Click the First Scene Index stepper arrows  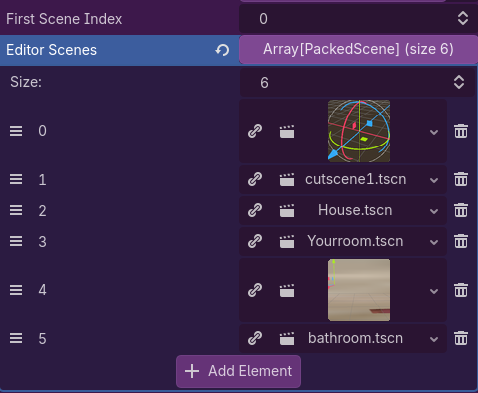click(x=463, y=18)
